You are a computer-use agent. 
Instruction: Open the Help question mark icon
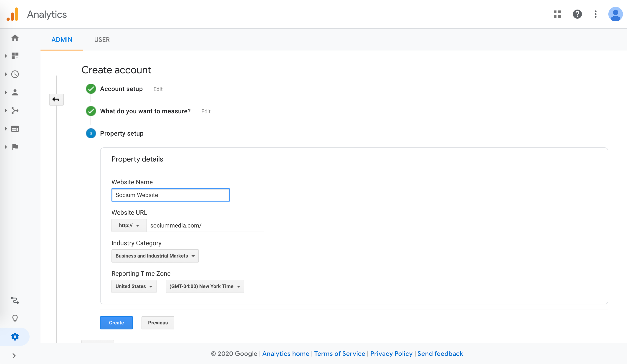click(x=577, y=14)
